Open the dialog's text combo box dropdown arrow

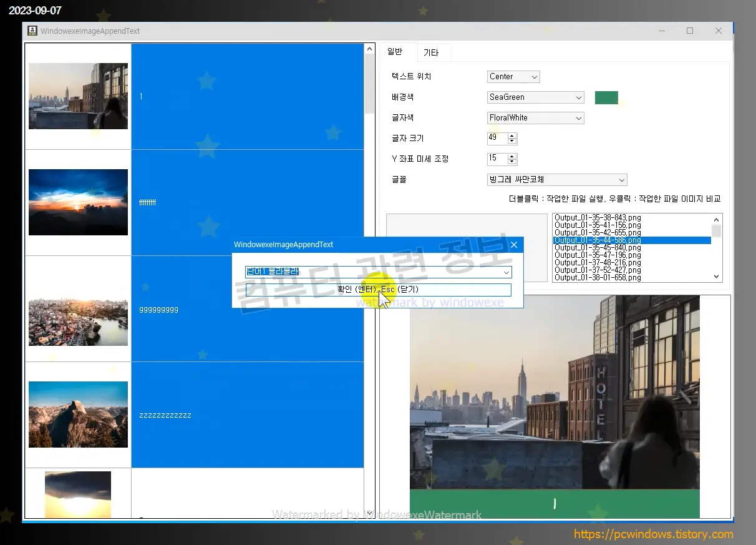(x=506, y=272)
